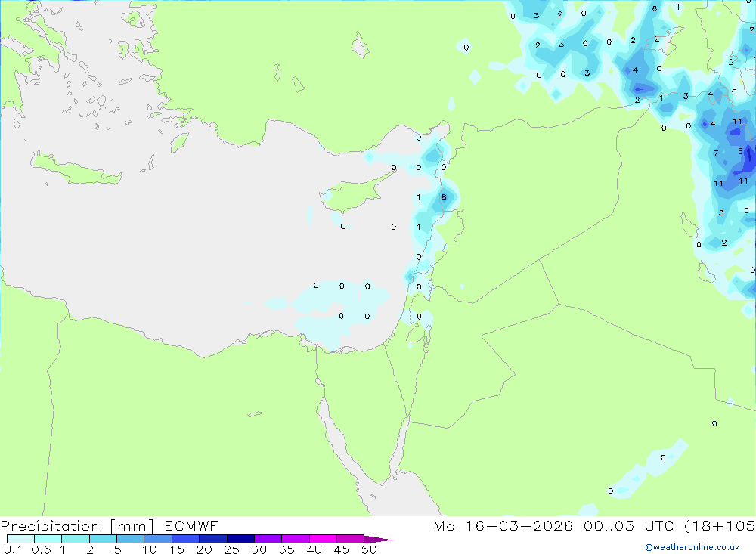Select the 1–2 mm legend color box
This screenshot has height=554, width=756.
click(75, 539)
